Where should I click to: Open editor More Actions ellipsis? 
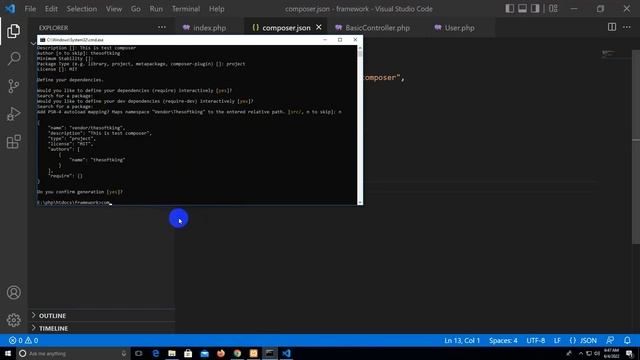[627, 27]
